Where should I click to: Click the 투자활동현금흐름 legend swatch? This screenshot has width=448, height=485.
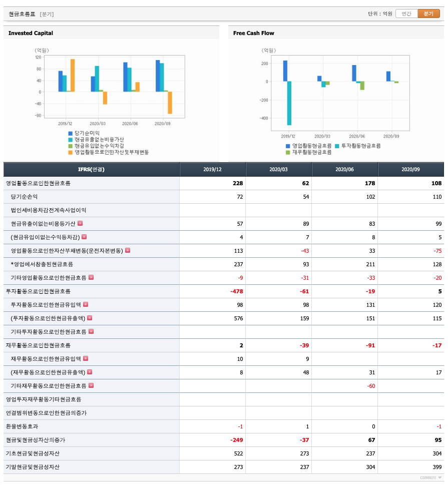point(337,146)
